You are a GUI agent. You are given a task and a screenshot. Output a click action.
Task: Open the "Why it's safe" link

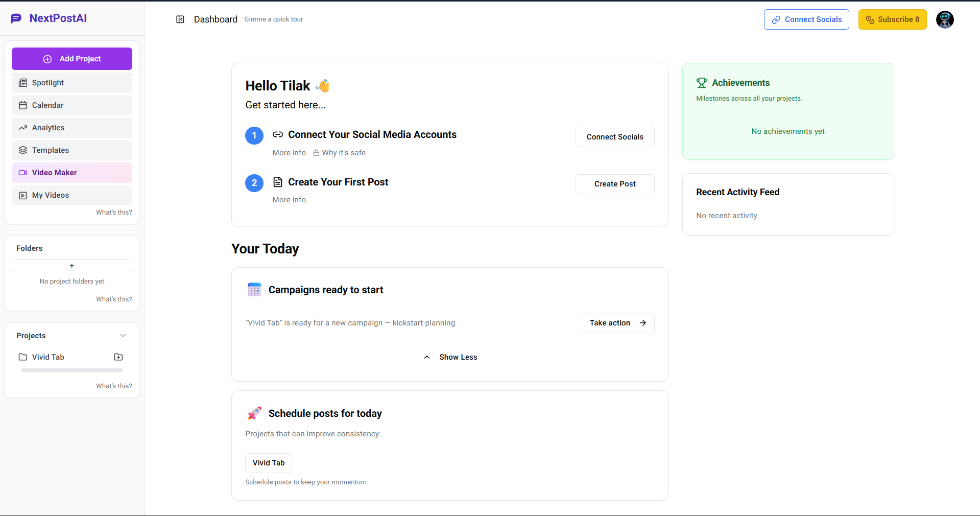(x=340, y=153)
